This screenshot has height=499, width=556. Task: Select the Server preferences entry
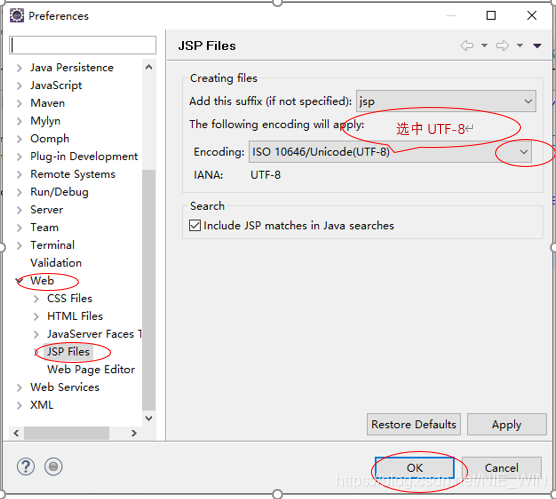click(x=47, y=210)
